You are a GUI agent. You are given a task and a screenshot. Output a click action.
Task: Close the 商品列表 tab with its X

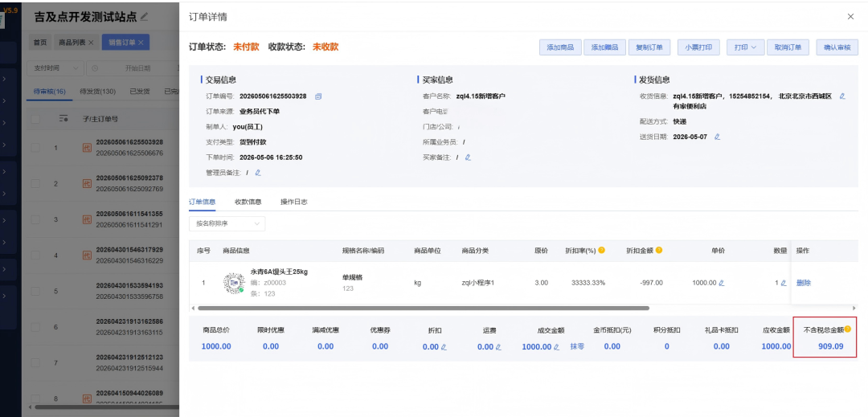click(x=91, y=42)
